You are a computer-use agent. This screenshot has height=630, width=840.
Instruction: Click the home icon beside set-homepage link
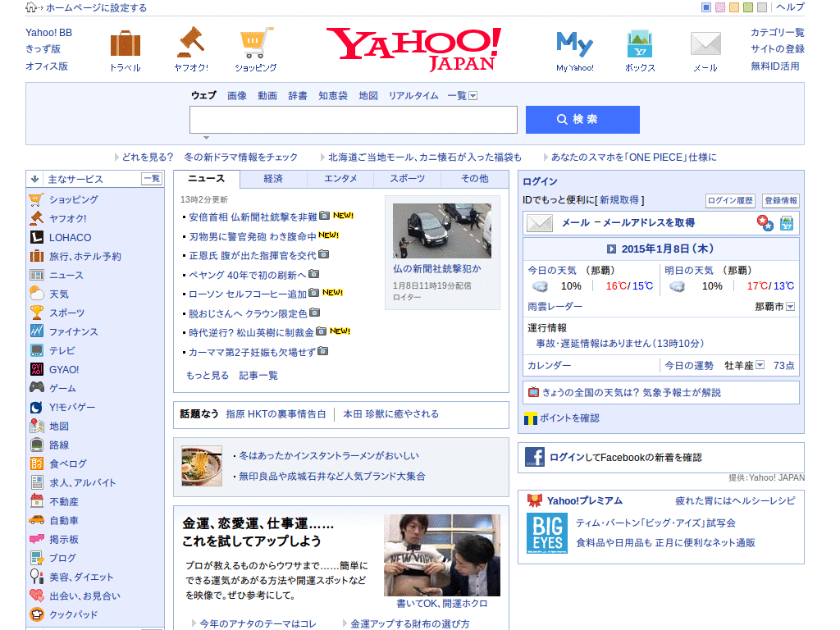coord(31,7)
